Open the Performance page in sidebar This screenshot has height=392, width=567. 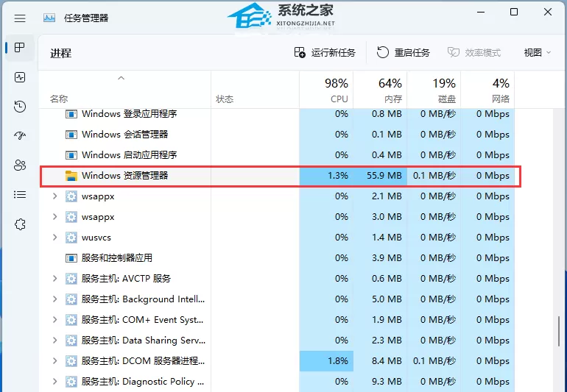(20, 77)
